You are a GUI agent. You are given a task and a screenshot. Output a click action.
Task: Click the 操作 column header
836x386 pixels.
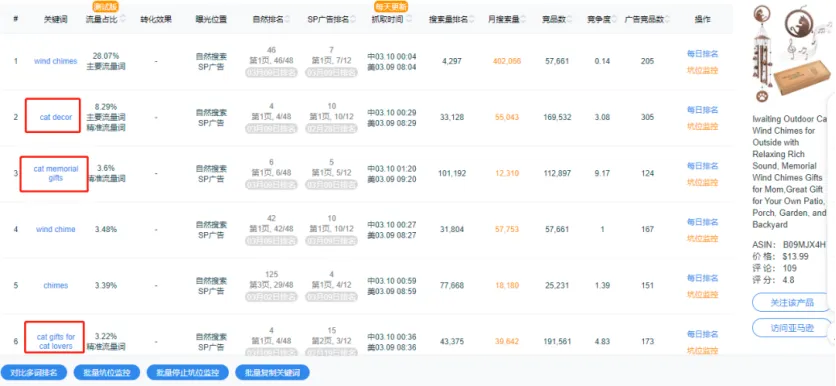(702, 19)
